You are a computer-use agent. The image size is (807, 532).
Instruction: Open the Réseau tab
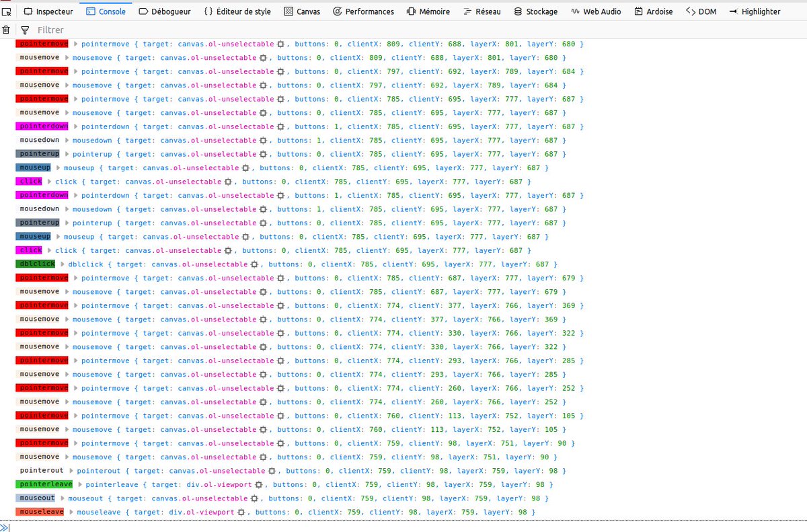(482, 11)
